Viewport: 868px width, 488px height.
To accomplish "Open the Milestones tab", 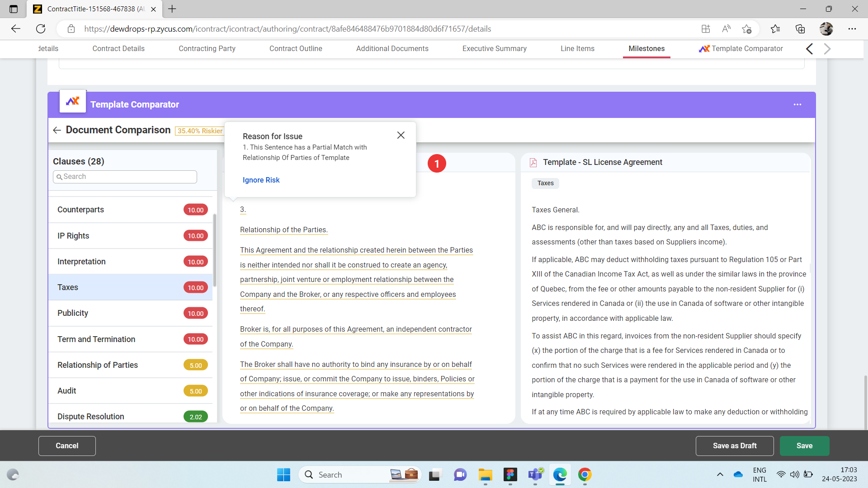I will [646, 48].
